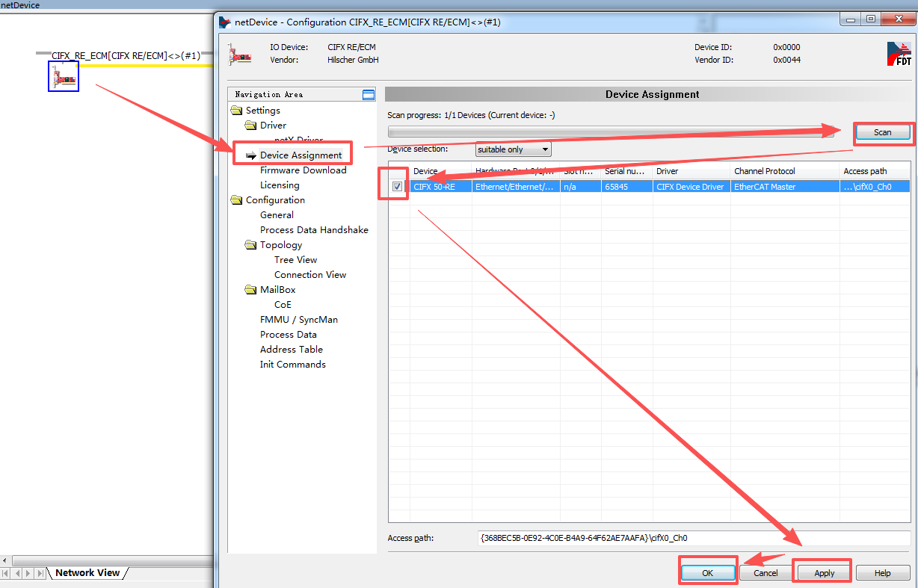Confirm with the OK button
The width and height of the screenshot is (918, 588).
tap(708, 573)
